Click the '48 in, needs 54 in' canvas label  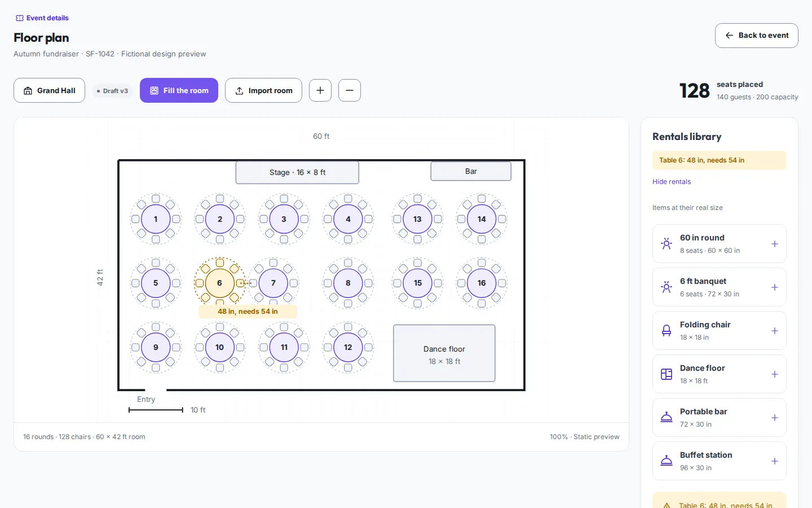coord(248,312)
